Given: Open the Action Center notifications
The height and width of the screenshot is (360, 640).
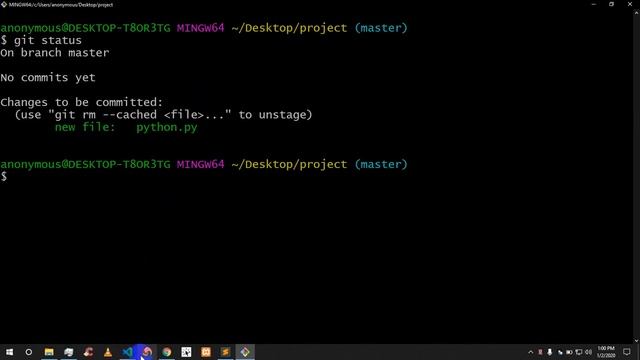Looking at the screenshot, I should [x=627, y=352].
